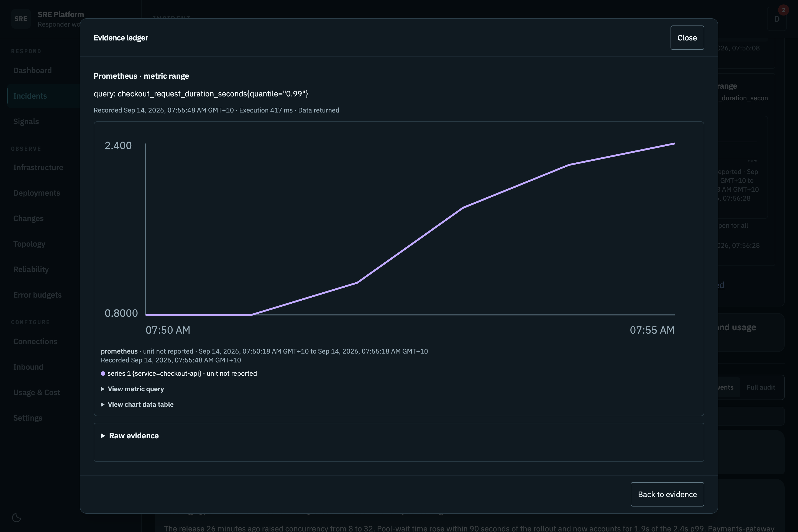The image size is (798, 532).
Task: Click the notification badge showing 2
Action: (x=783, y=10)
